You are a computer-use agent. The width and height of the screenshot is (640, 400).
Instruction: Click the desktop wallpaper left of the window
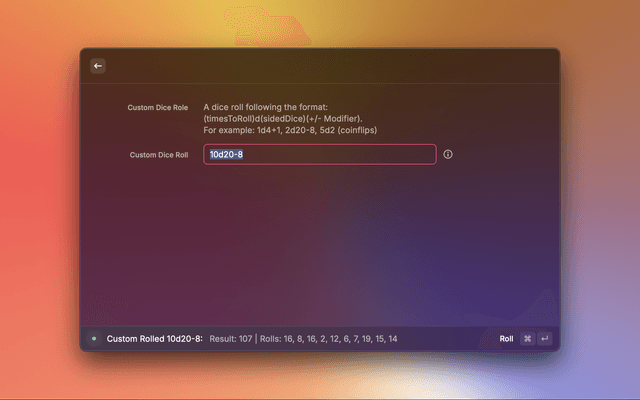40,200
